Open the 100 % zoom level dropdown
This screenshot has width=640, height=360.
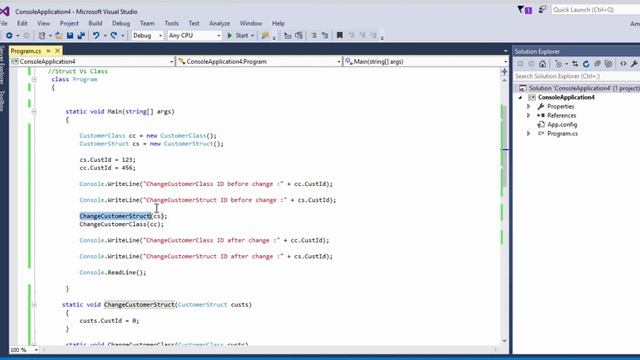(36, 350)
